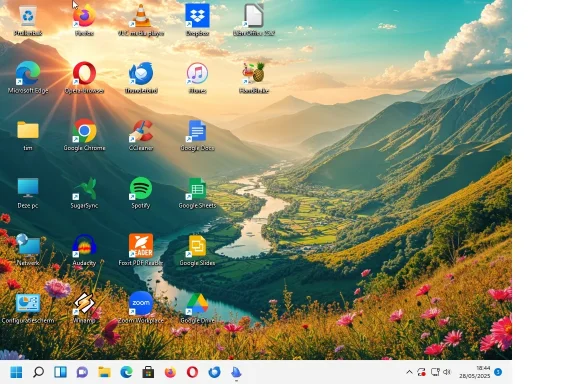Open the notification count badge

pyautogui.click(x=498, y=372)
